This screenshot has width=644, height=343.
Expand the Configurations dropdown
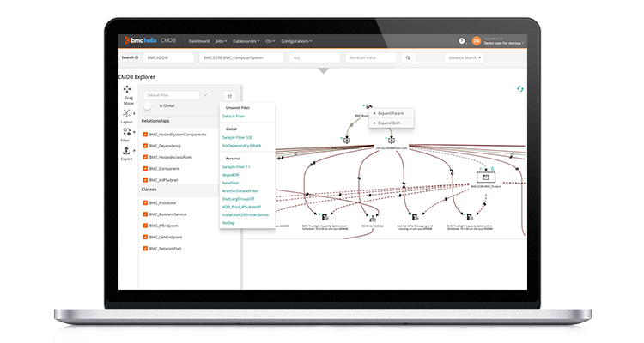tap(295, 41)
